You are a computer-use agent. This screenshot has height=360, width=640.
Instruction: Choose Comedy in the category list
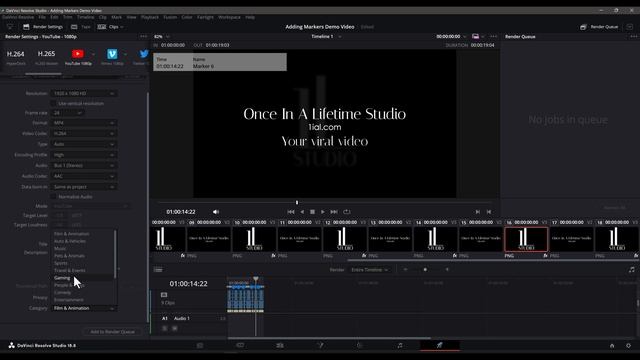pos(83,293)
